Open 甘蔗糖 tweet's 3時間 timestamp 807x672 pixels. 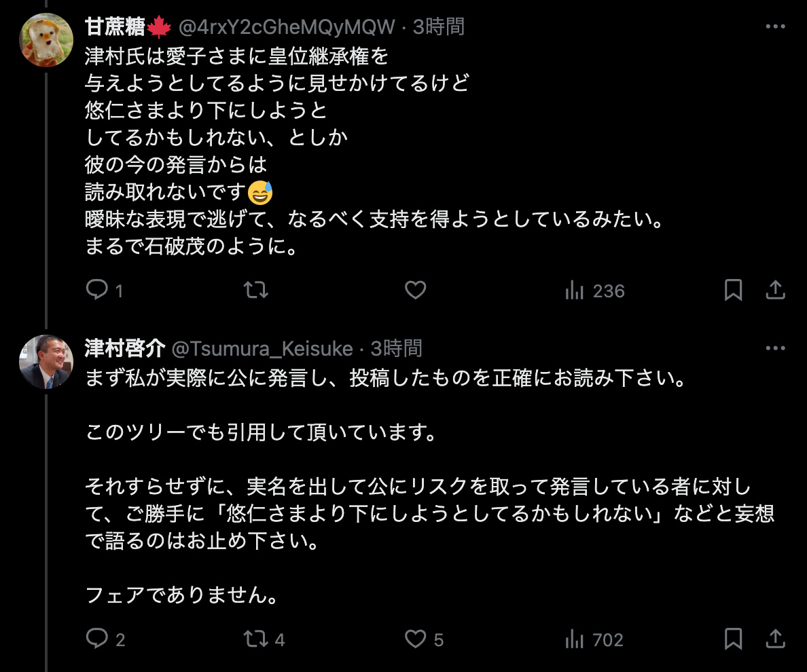(x=439, y=27)
